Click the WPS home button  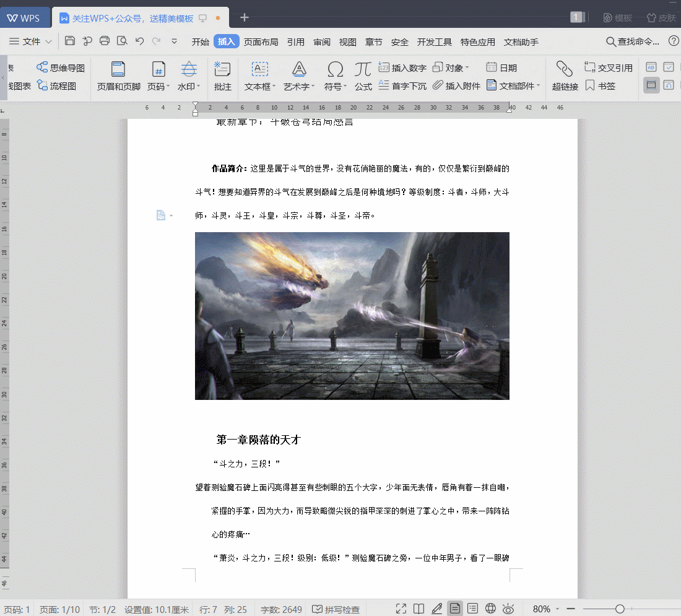(25, 18)
